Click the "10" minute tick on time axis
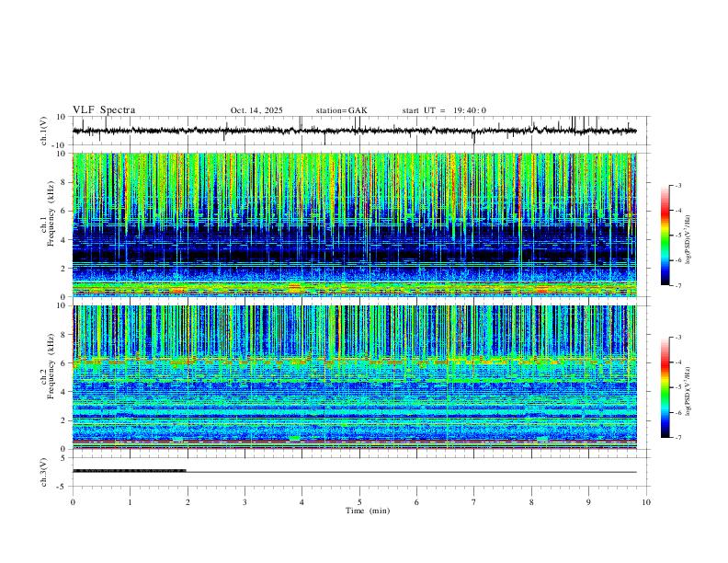 click(646, 502)
